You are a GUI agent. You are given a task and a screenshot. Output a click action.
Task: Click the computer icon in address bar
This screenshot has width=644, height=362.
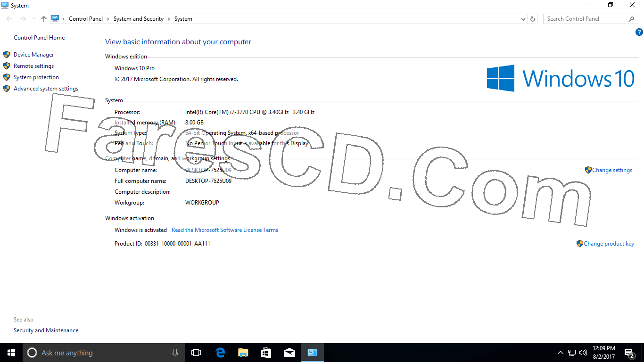55,19
